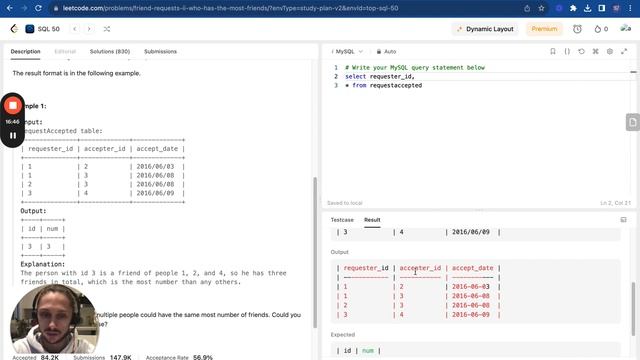Click the 'Submissions 147.9K' stat
This screenshot has height=360, width=640.
click(102, 357)
